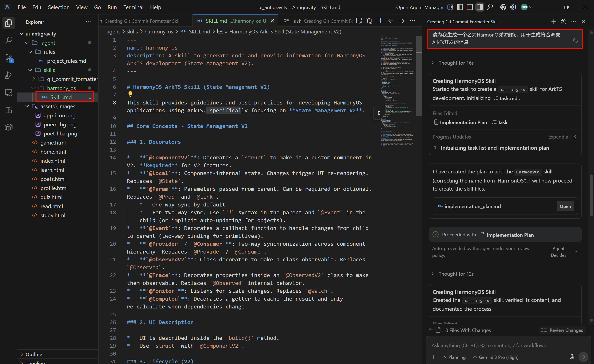Open settings gear in title bar
This screenshot has width=594, height=364.
(x=513, y=7)
